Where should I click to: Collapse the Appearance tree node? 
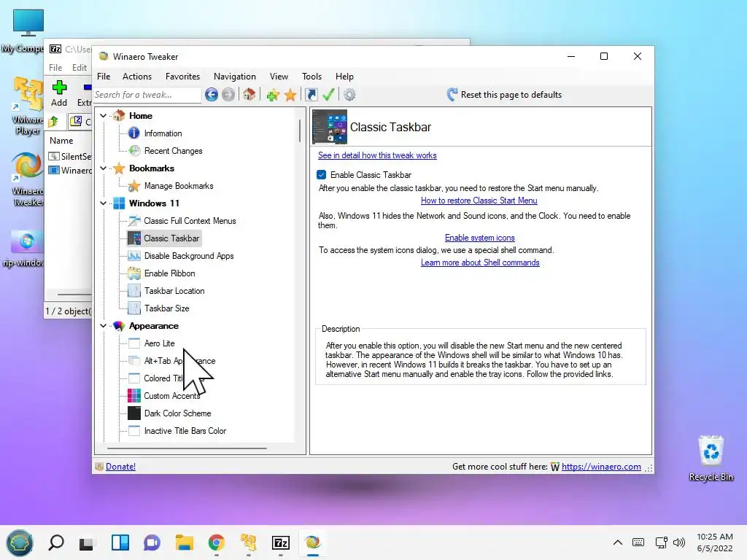click(104, 326)
